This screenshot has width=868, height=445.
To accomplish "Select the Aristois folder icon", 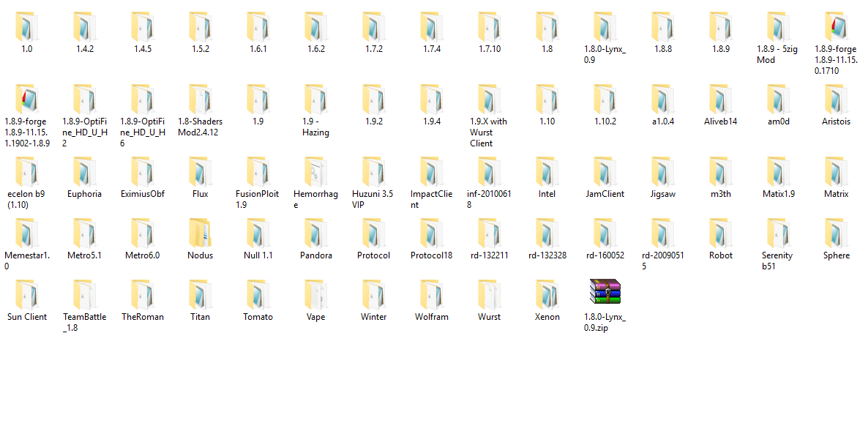I will click(836, 99).
